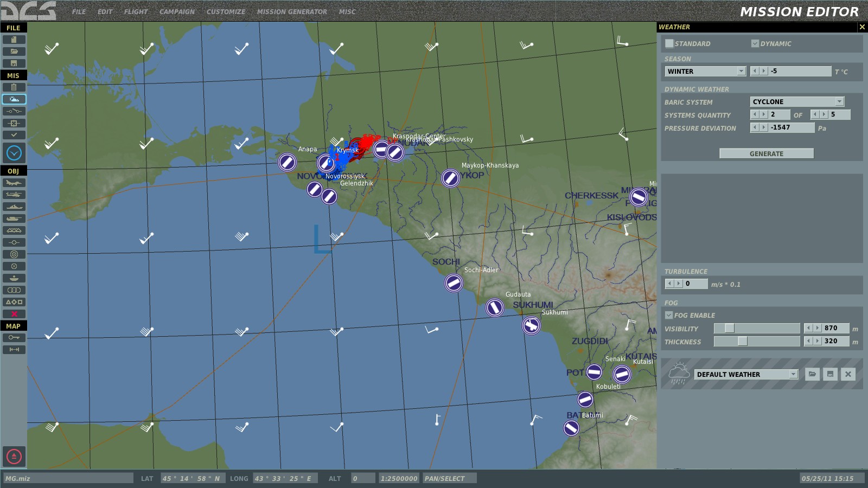The image size is (868, 488).
Task: Click the round blue fly mission button
Action: click(x=14, y=153)
